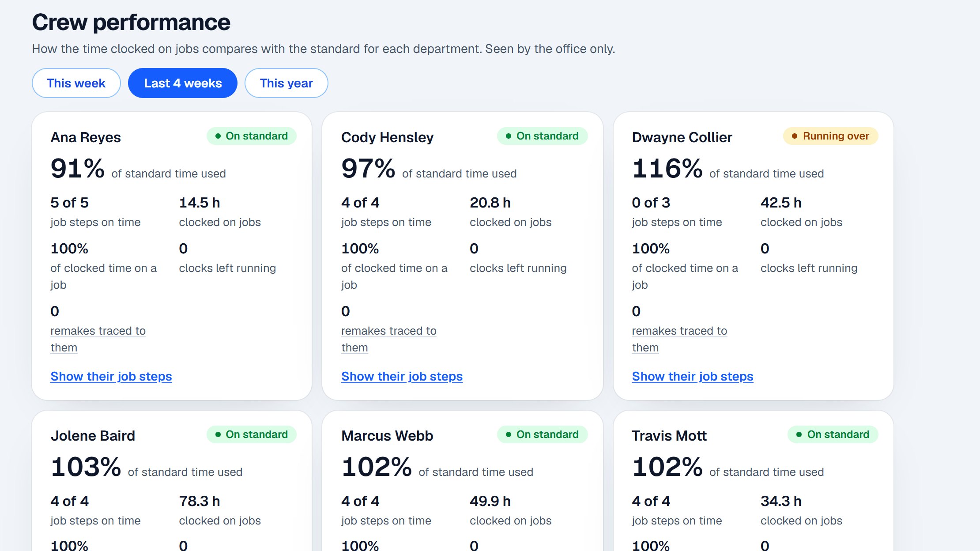The height and width of the screenshot is (551, 980).
Task: Select the Last 4 weeks filter
Action: click(183, 83)
